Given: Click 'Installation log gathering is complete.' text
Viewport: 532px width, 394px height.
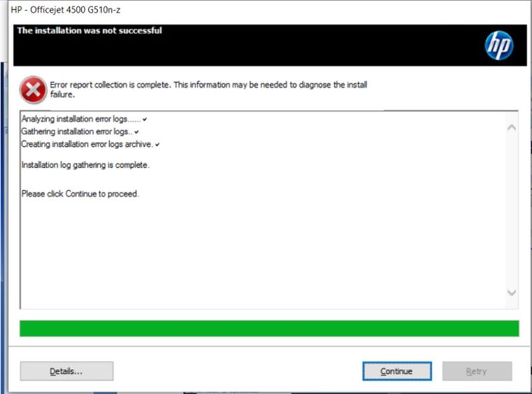Looking at the screenshot, I should [86, 165].
